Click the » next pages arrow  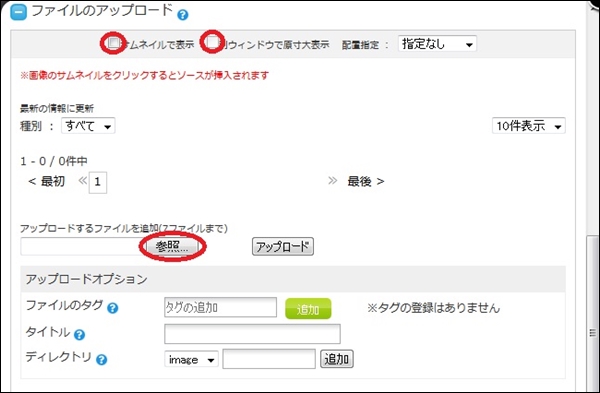333,180
